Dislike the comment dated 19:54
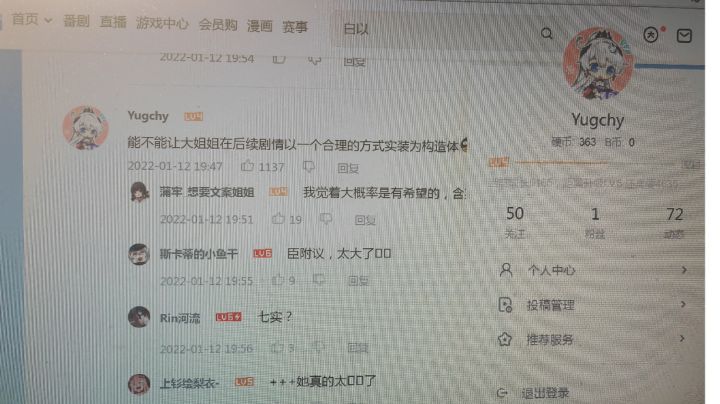The height and width of the screenshot is (404, 720). (314, 60)
